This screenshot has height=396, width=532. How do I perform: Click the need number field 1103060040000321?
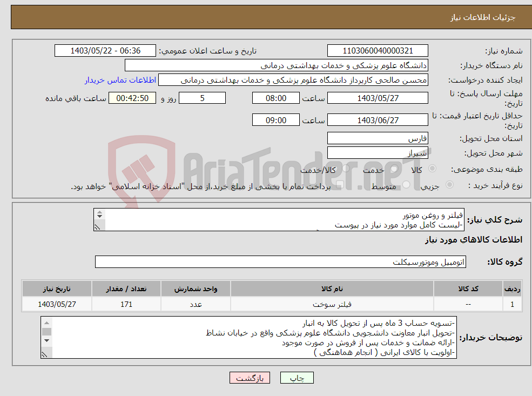click(x=378, y=51)
